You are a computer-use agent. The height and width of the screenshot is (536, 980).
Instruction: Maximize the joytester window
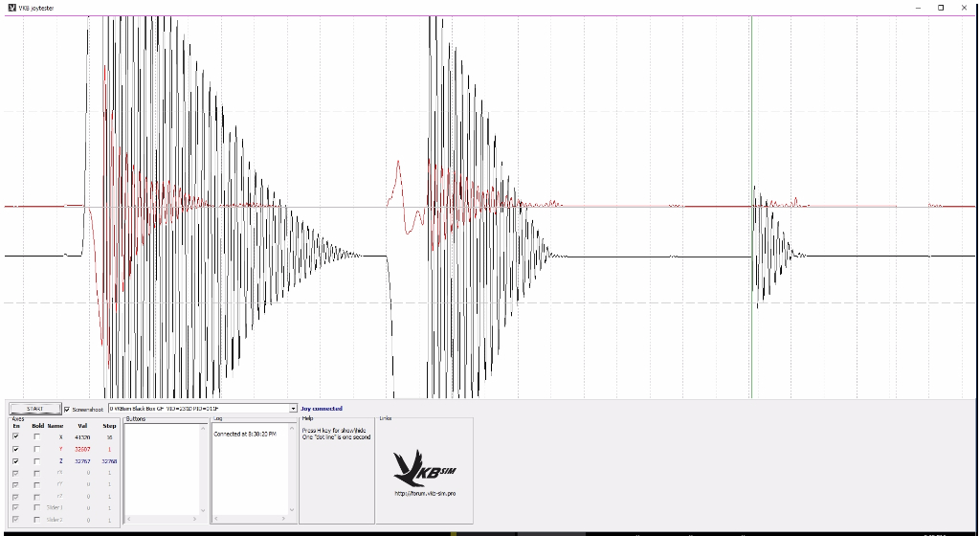point(940,7)
